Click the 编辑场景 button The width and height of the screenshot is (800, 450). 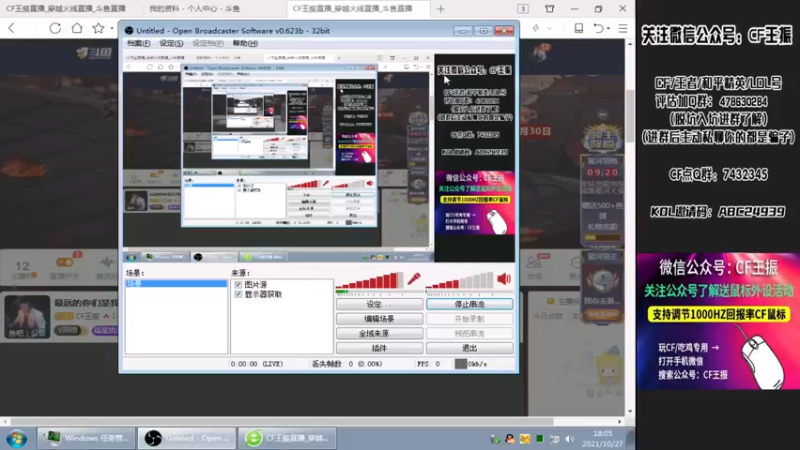pos(379,319)
